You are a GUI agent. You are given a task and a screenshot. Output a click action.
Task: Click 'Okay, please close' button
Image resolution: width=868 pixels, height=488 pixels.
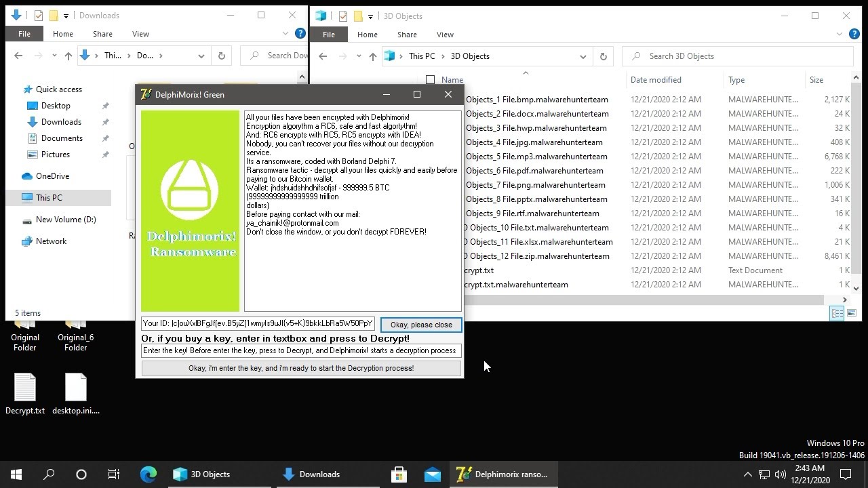tap(421, 325)
